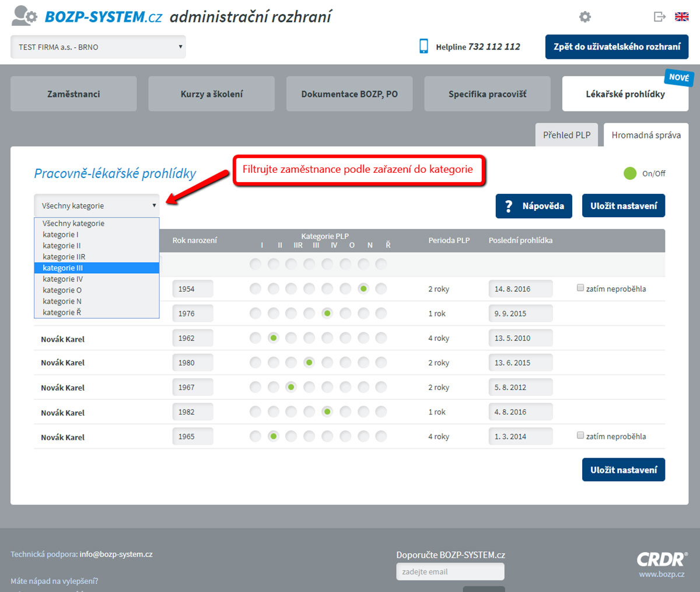The width and height of the screenshot is (700, 592).
Task: Open the TEST FIRMA a.s. - BRNO company dropdown
Action: tap(98, 47)
